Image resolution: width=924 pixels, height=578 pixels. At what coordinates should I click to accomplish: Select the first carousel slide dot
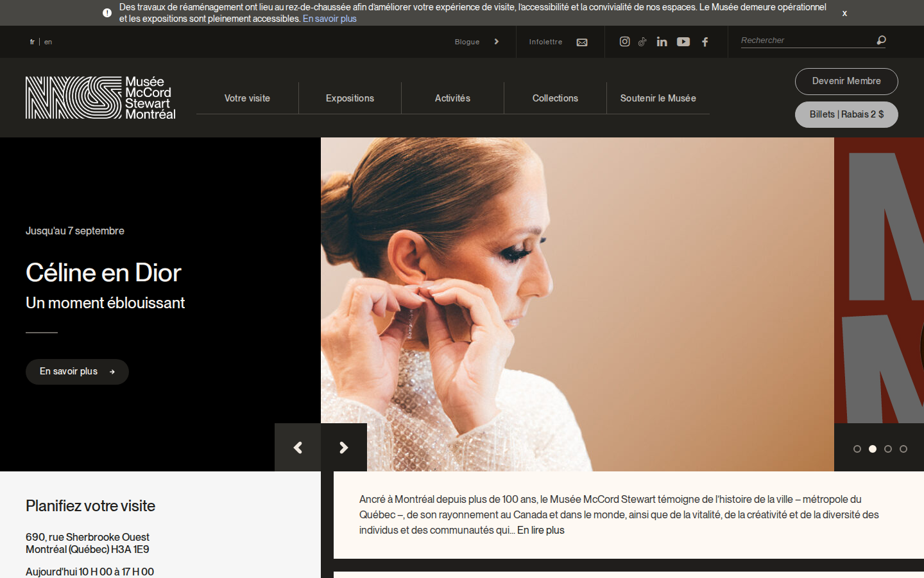857,449
